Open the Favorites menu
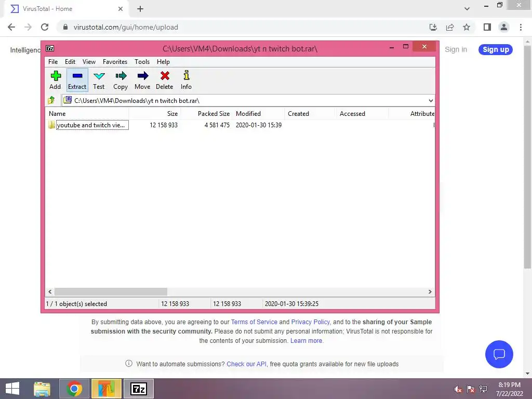 tap(115, 62)
